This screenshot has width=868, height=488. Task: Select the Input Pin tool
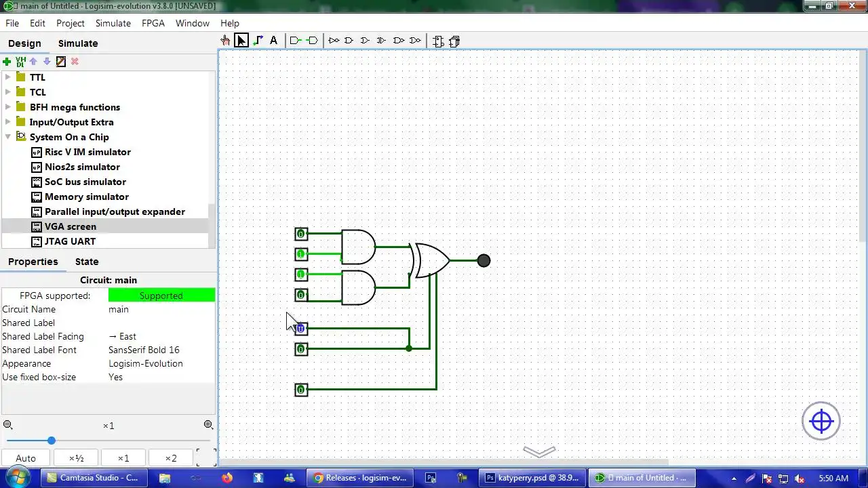295,41
